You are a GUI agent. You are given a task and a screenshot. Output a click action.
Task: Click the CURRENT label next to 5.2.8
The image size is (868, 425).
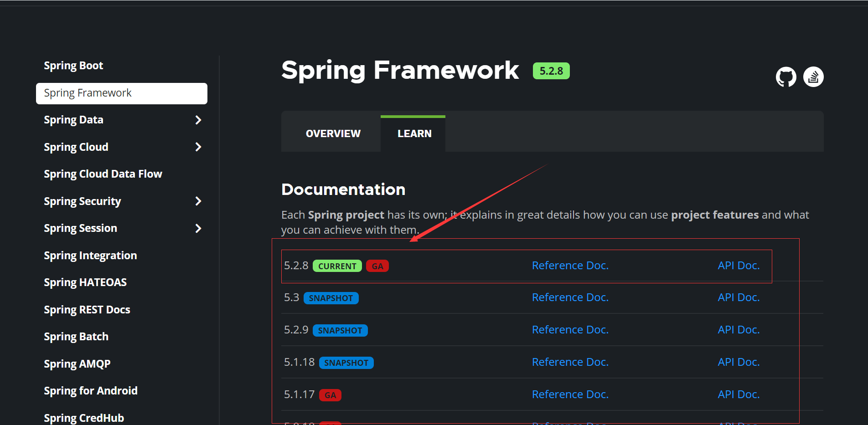tap(337, 266)
